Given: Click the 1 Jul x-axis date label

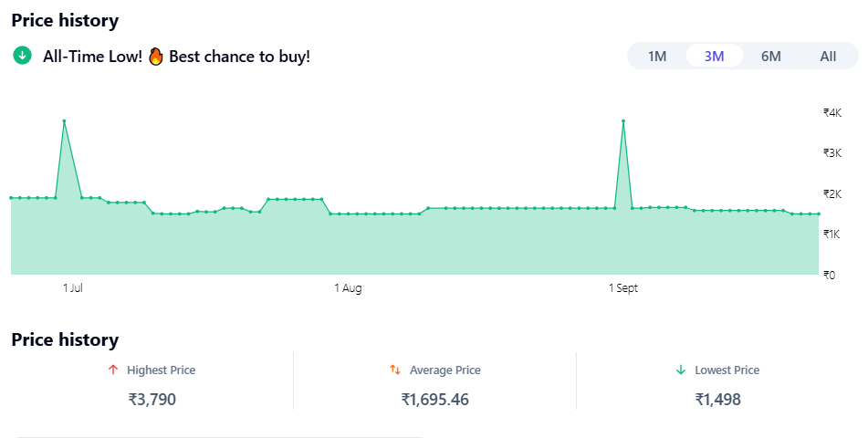Looking at the screenshot, I should (73, 288).
